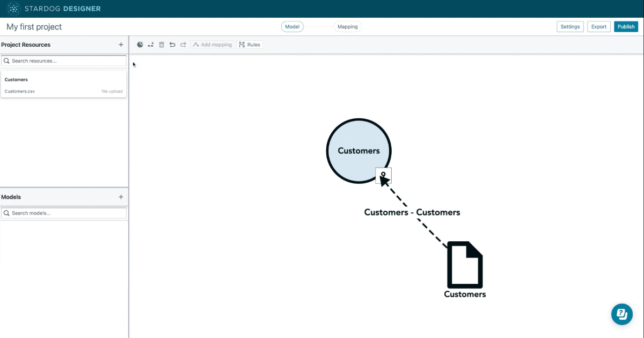Open the help chat widget
Screen dimensions: 644x338
622,314
